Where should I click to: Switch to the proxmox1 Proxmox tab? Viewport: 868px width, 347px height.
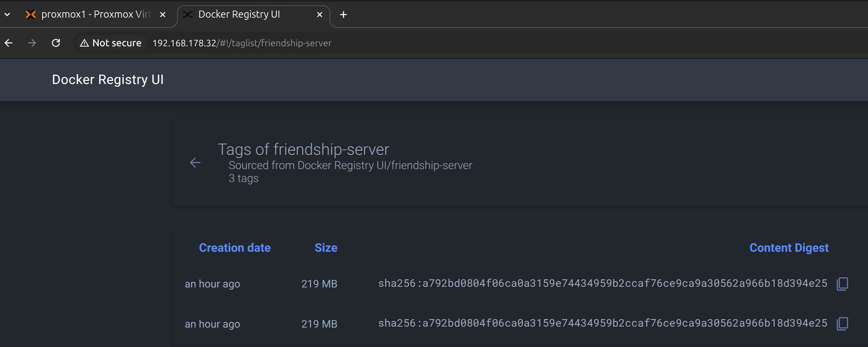pyautogui.click(x=96, y=14)
